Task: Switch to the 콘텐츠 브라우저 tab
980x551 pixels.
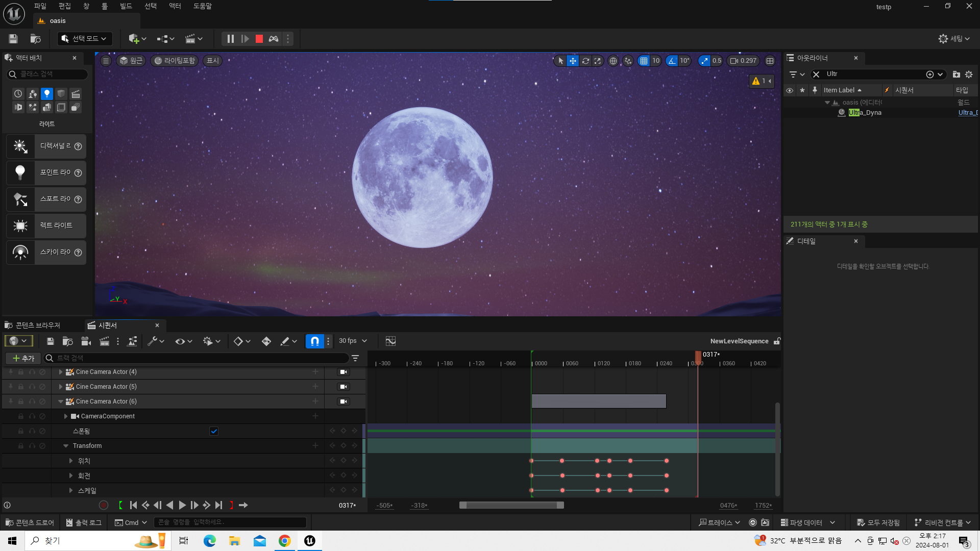Action: click(x=37, y=325)
